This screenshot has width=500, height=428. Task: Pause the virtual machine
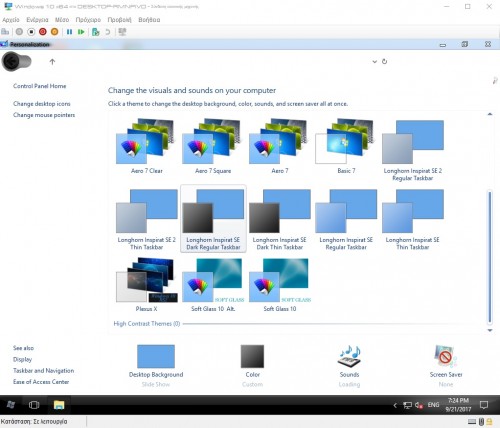point(69,32)
